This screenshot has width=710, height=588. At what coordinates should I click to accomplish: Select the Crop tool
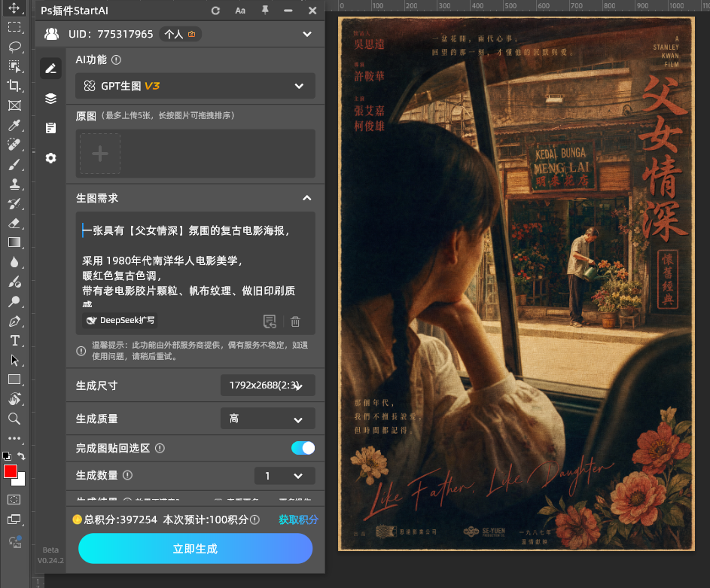(14, 86)
